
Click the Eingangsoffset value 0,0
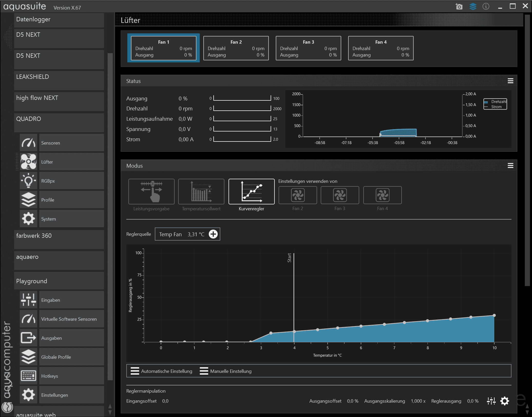click(165, 401)
